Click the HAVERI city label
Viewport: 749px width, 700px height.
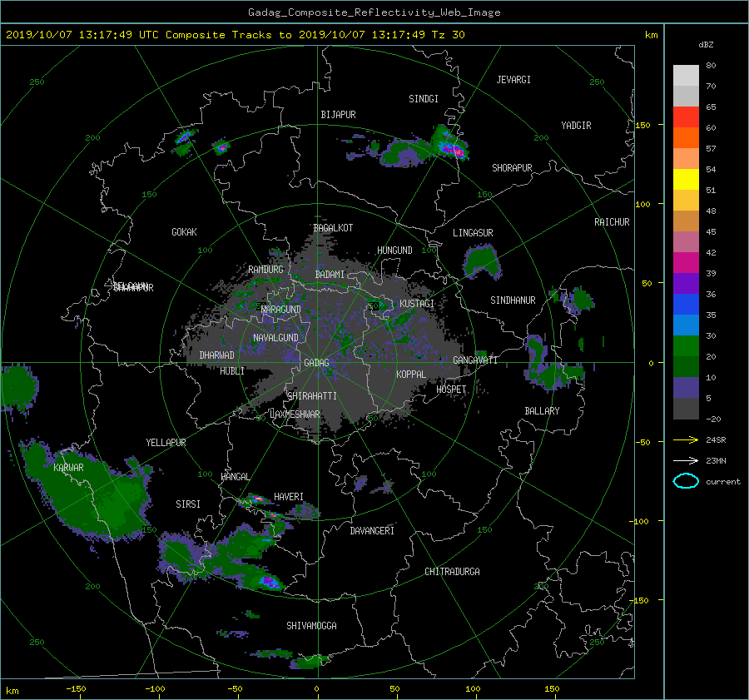[289, 497]
